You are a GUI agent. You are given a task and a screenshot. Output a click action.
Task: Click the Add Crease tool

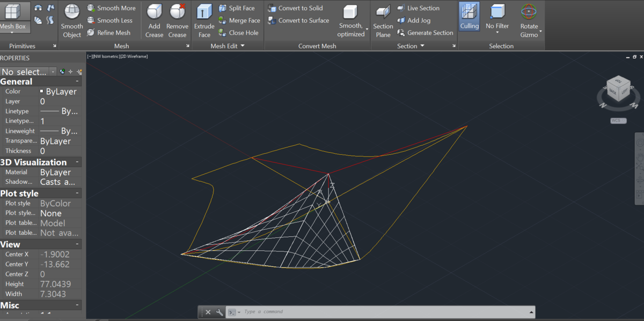(154, 21)
